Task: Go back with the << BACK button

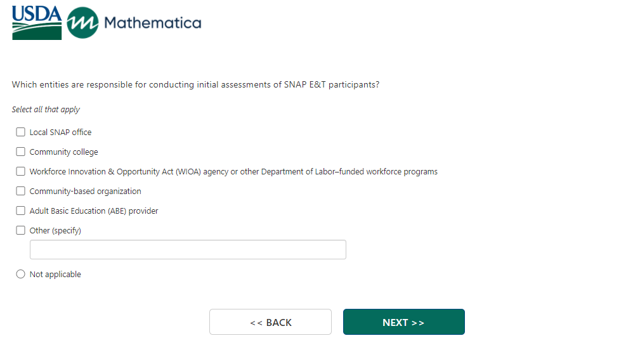Action: [270, 322]
